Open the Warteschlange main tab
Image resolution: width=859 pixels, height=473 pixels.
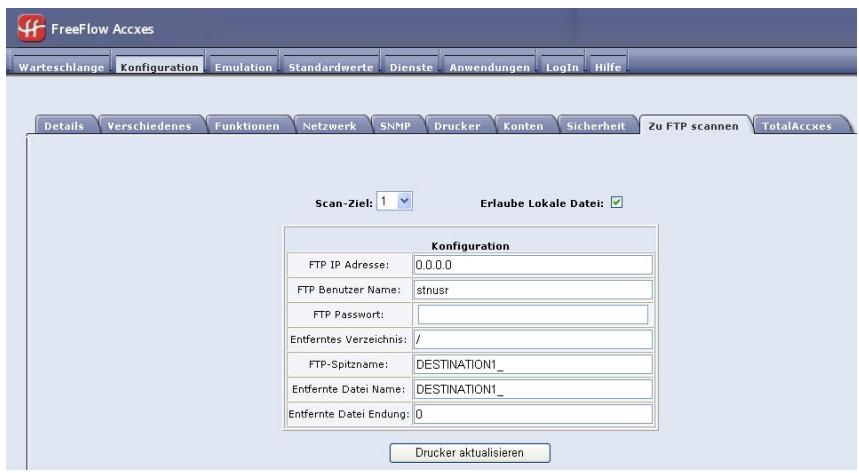tap(61, 67)
